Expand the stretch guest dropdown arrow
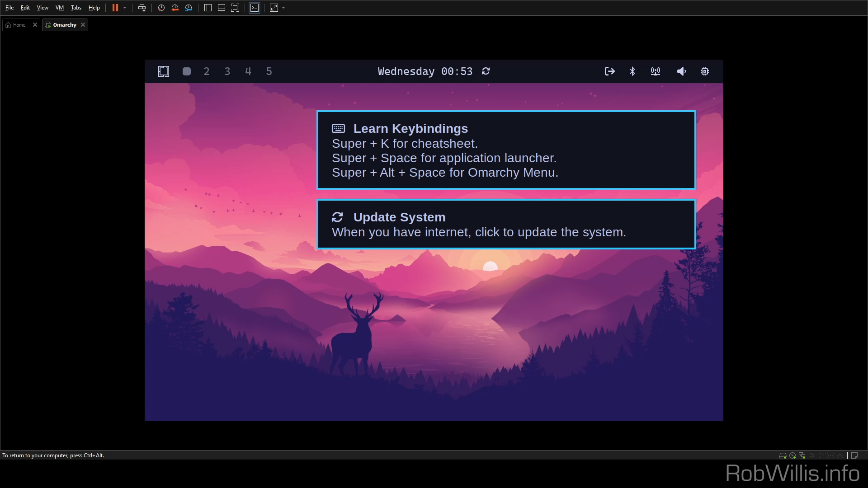 point(283,8)
